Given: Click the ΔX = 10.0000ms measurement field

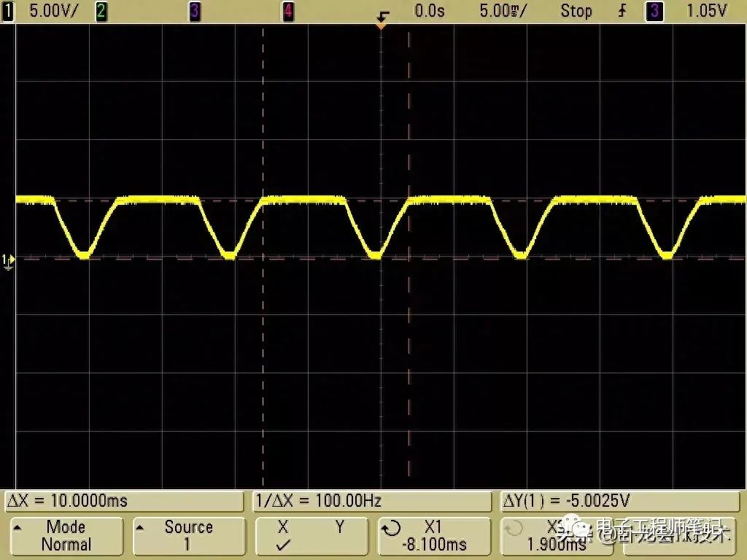Looking at the screenshot, I should click(124, 501).
